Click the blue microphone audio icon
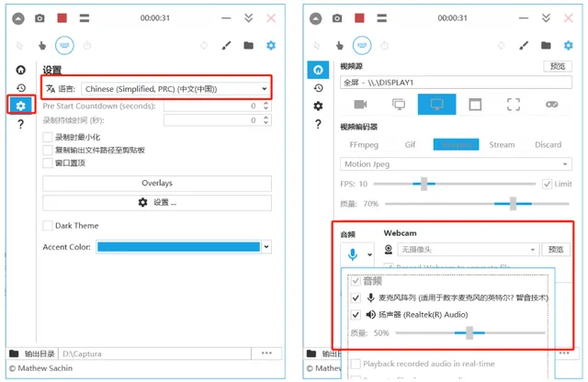This screenshot has width=588, height=382. [353, 254]
